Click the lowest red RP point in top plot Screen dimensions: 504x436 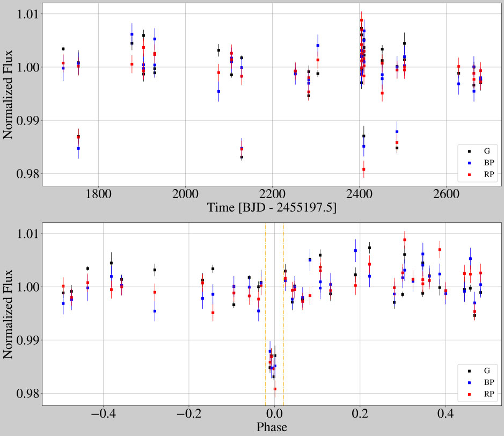coord(364,169)
